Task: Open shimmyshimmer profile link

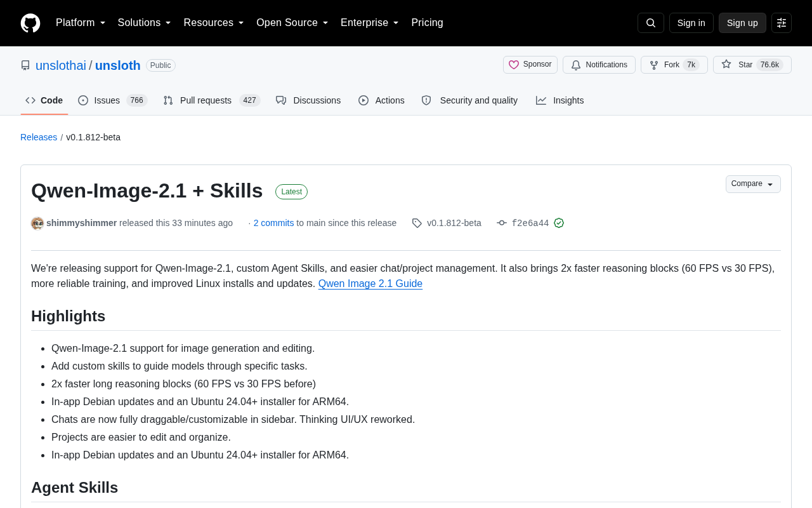Action: [81, 223]
